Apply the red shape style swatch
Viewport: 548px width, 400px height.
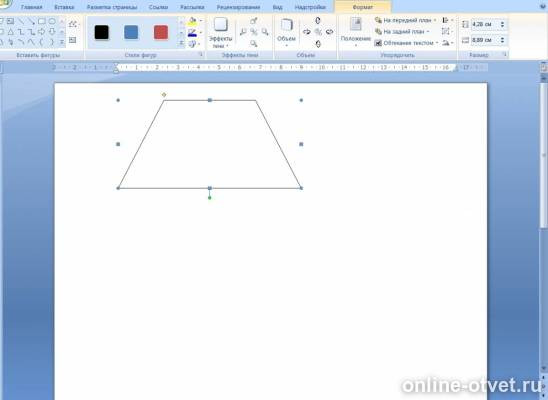coord(161,32)
